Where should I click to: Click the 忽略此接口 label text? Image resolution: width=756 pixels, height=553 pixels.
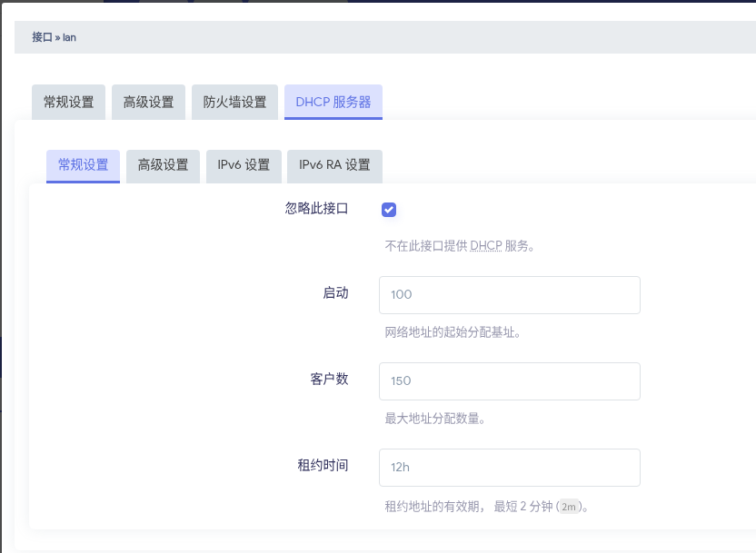click(x=316, y=208)
